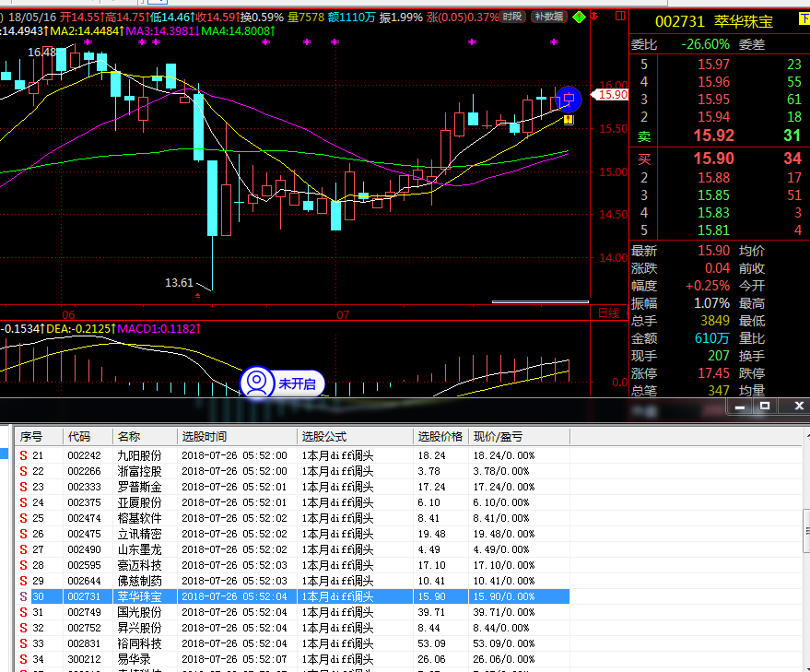Click the stock title 002731 萃华珠宝

point(714,22)
